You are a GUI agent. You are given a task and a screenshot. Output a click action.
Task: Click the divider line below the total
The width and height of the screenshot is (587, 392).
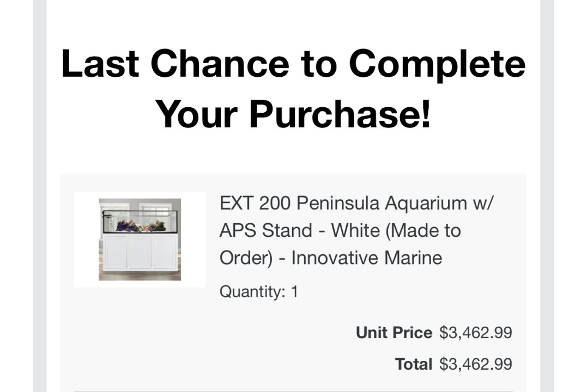tap(293, 391)
